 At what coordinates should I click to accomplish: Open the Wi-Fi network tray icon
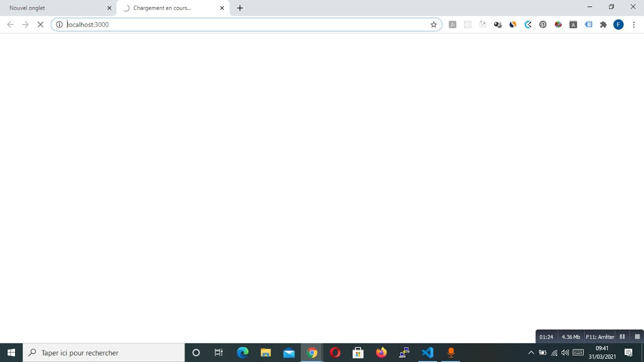point(554,352)
